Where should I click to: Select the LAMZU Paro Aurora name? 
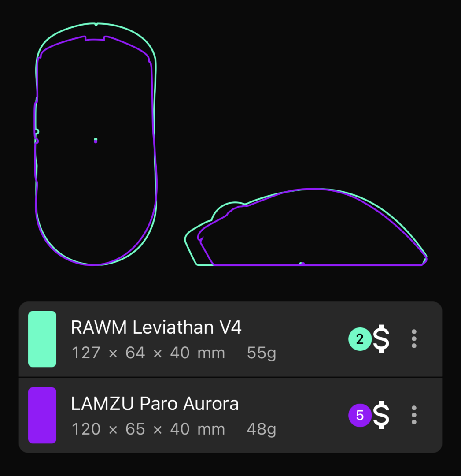[155, 403]
